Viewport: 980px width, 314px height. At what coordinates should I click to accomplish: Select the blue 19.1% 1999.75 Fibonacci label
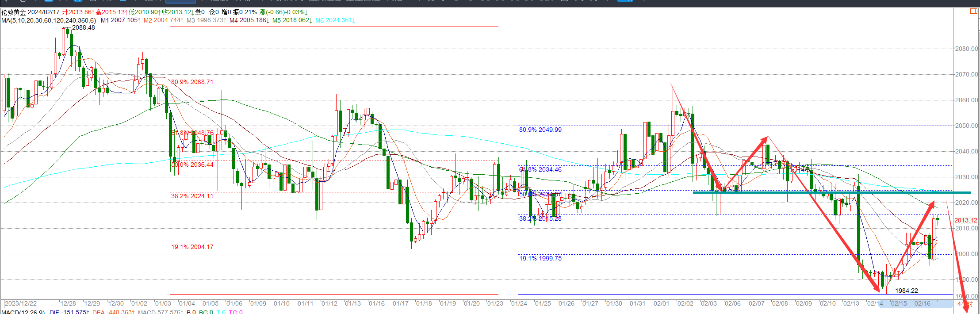540,258
